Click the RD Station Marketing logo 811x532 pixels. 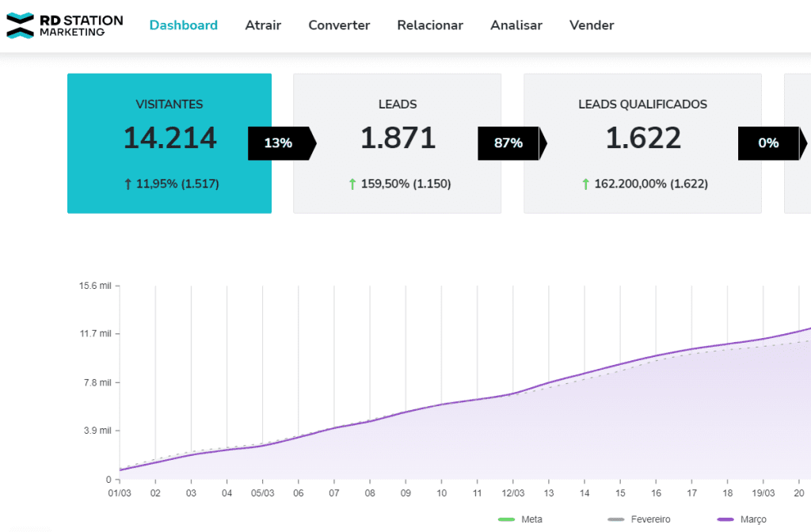click(x=65, y=25)
